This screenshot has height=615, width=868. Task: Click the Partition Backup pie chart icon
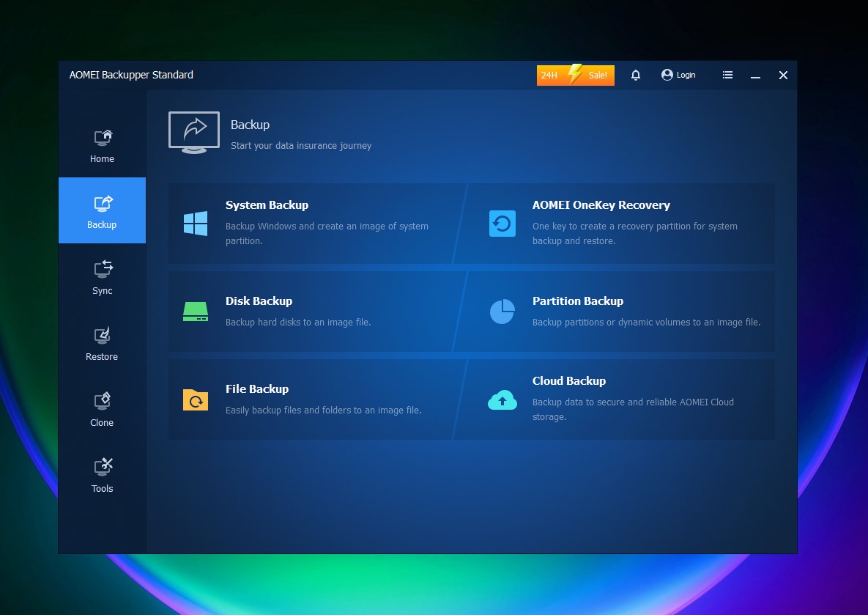click(502, 312)
